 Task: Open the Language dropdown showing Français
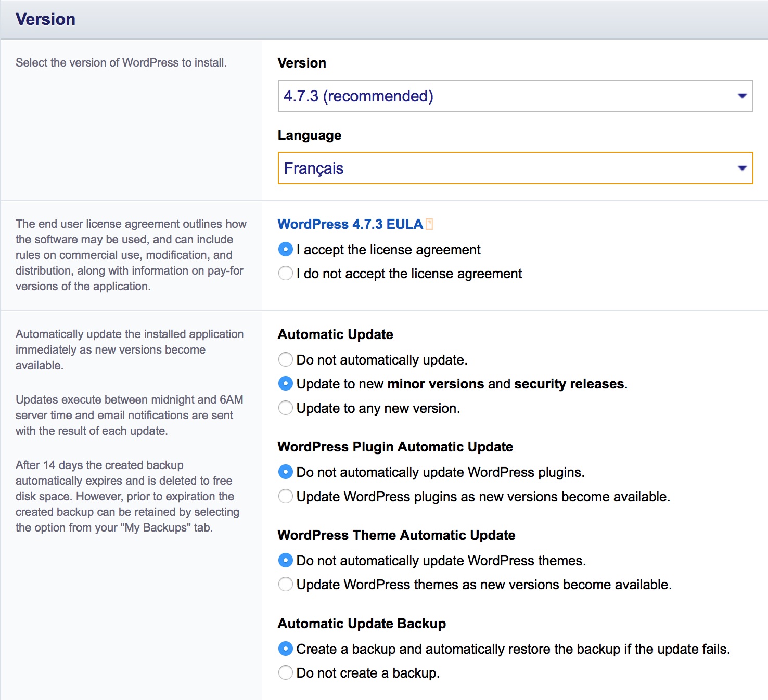point(515,168)
